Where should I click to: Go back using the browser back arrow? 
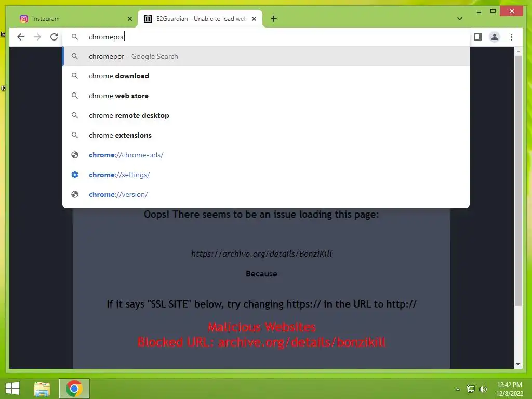pos(21,37)
